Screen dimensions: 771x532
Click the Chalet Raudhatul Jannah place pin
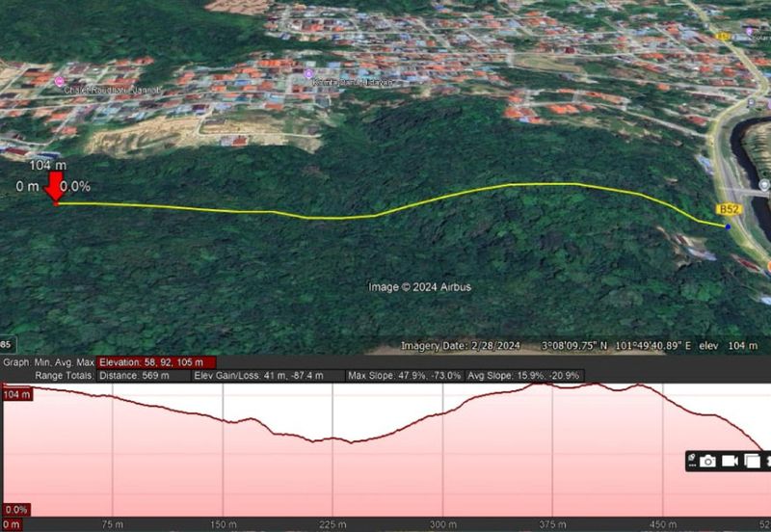point(60,81)
